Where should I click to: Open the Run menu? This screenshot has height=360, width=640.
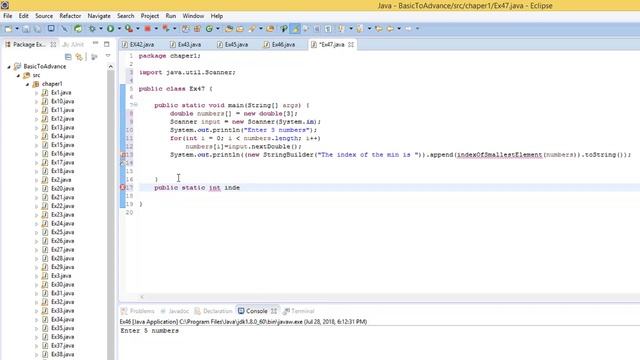click(171, 16)
